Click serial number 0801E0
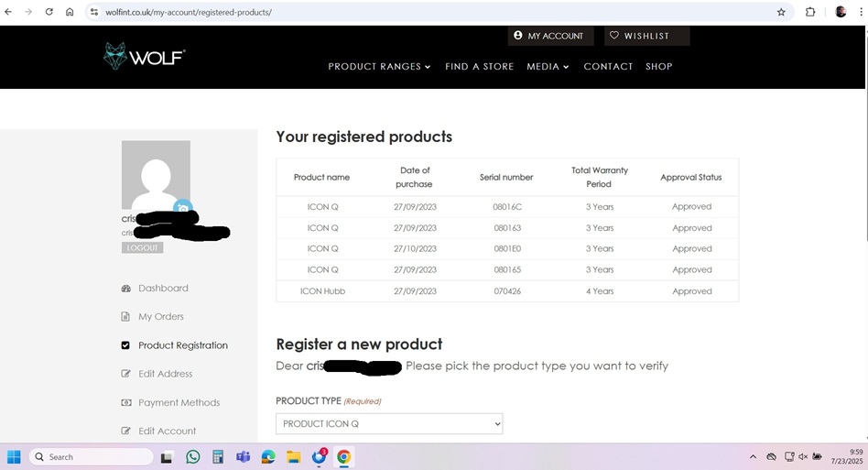Viewport: 868px width, 470px height. (507, 248)
